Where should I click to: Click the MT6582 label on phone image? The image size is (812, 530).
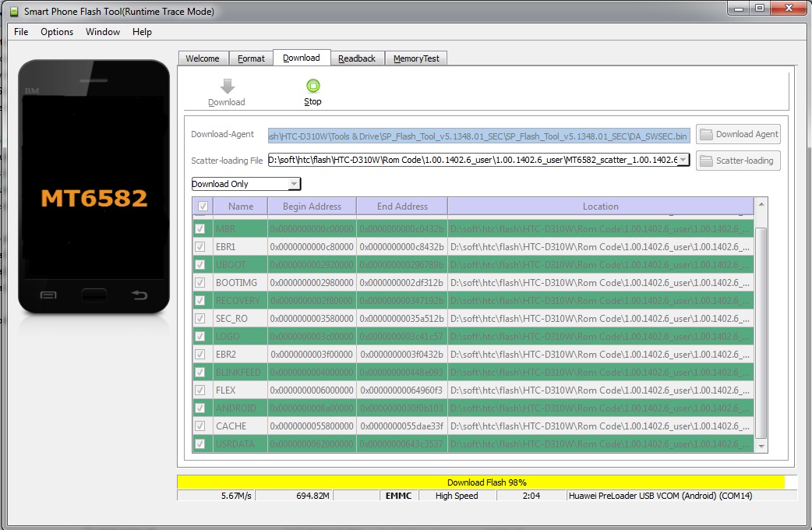point(94,198)
